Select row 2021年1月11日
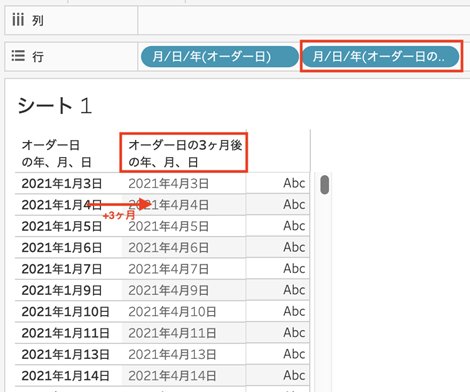This screenshot has width=470, height=392. tap(65, 333)
